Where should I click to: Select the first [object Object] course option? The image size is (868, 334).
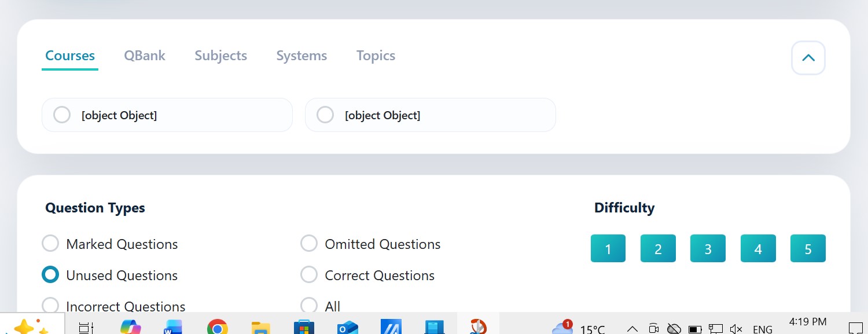[62, 115]
